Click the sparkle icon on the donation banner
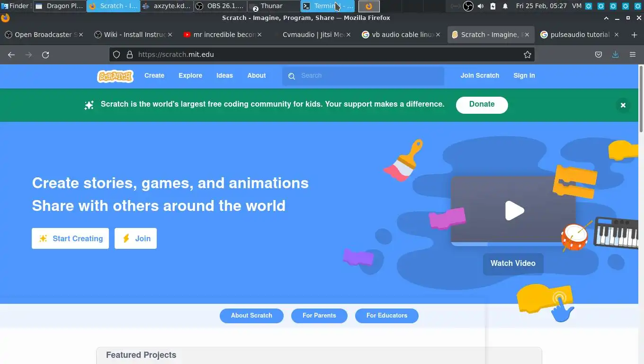Image resolution: width=644 pixels, height=364 pixels. 89,105
